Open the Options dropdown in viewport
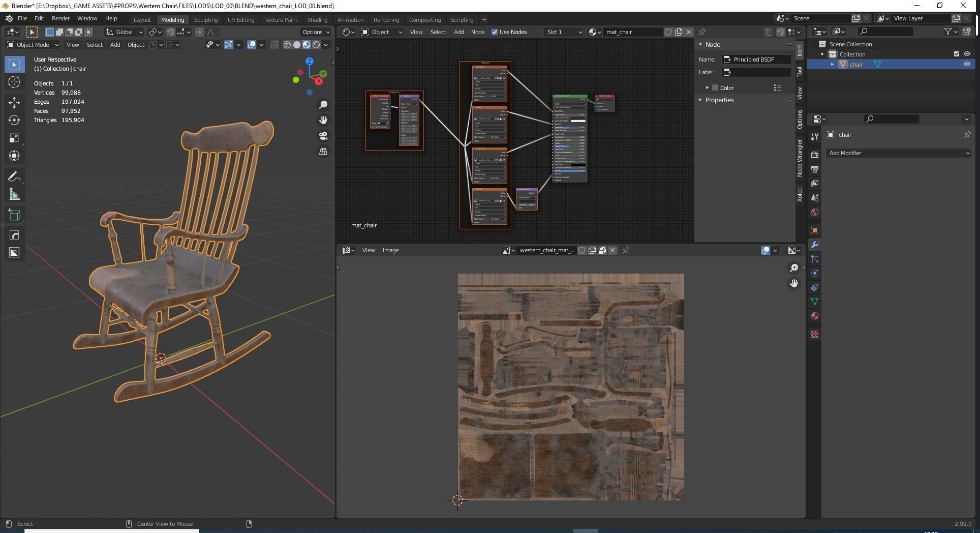 316,32
